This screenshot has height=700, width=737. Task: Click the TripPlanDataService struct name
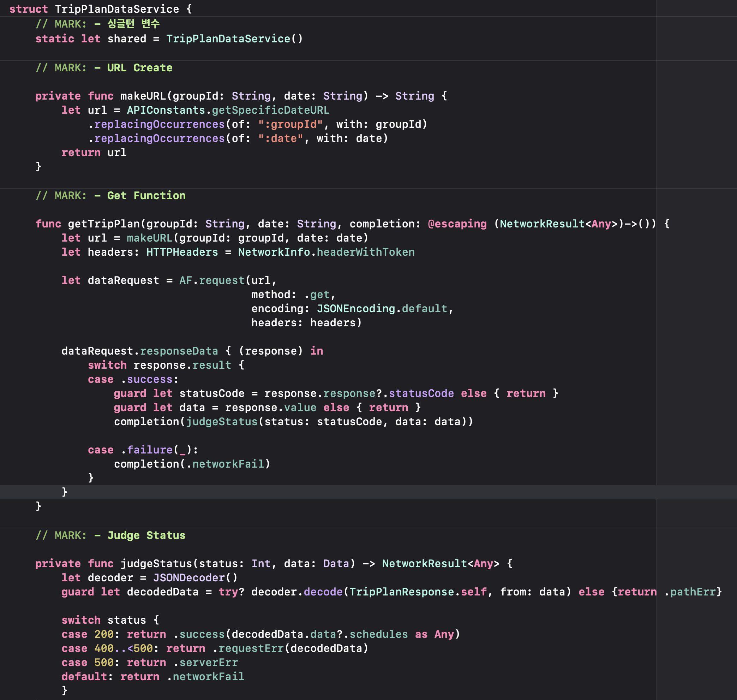pyautogui.click(x=116, y=9)
